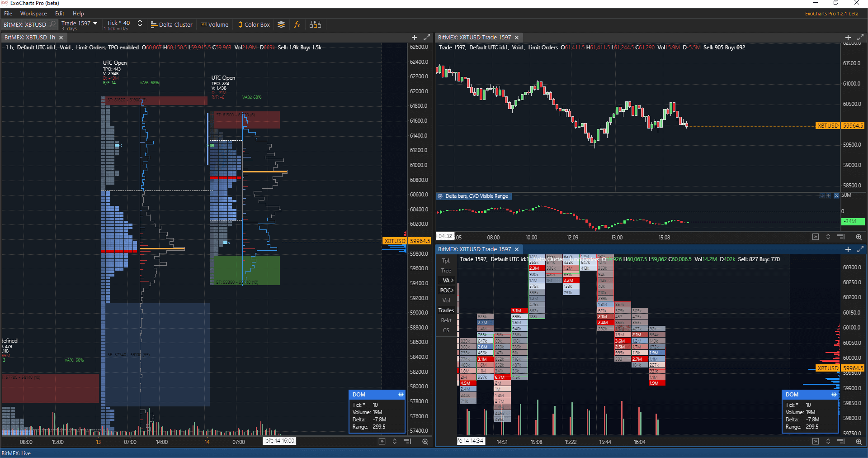Remove the Delta bars CVD indicator pane
This screenshot has width=868, height=458.
coord(836,196)
